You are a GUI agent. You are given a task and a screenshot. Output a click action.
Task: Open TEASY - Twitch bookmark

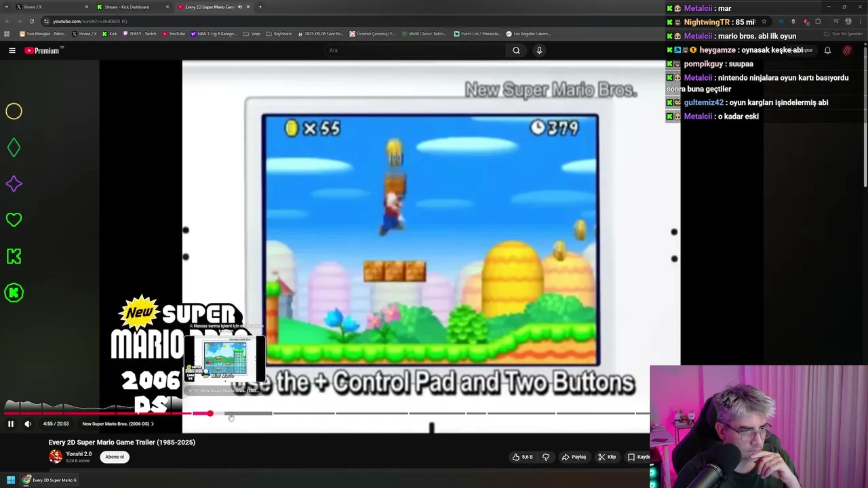pos(140,33)
